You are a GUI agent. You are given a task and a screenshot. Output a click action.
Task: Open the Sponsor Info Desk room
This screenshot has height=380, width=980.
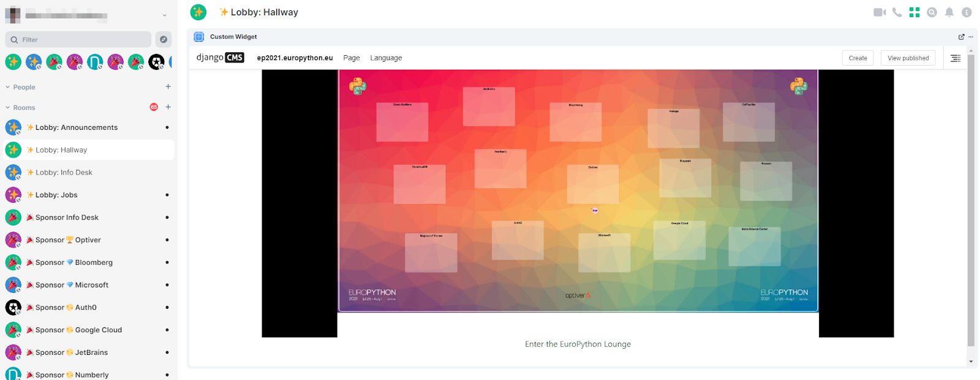[89, 218]
